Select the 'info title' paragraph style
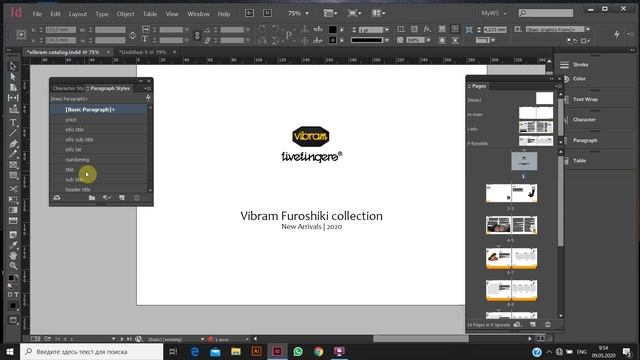The height and width of the screenshot is (360, 640). [x=98, y=129]
